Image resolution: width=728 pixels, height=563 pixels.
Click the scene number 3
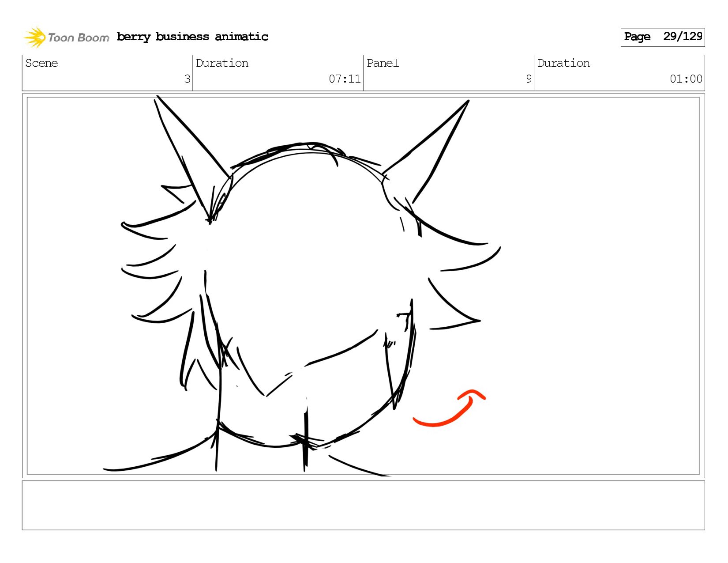[187, 79]
